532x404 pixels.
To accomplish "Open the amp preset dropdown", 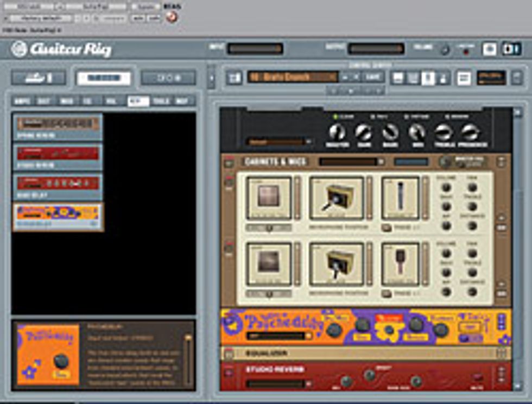I will point(279,142).
